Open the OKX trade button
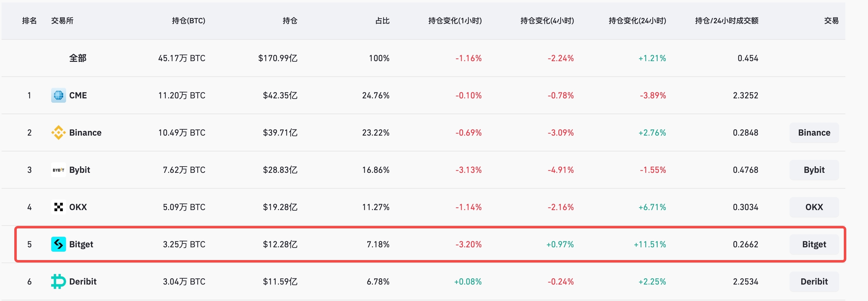This screenshot has height=301, width=868. (x=814, y=207)
